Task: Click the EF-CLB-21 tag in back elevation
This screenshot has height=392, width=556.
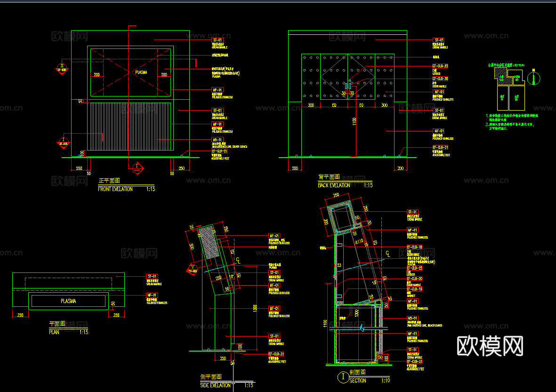Action: (x=440, y=147)
